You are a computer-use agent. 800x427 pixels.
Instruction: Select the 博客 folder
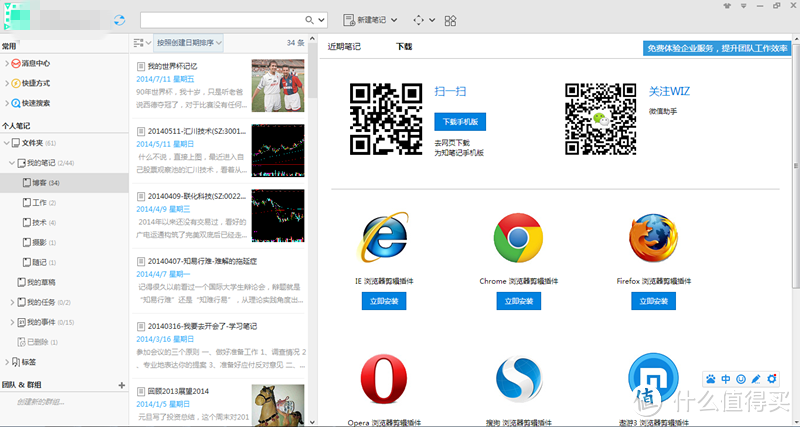64,183
